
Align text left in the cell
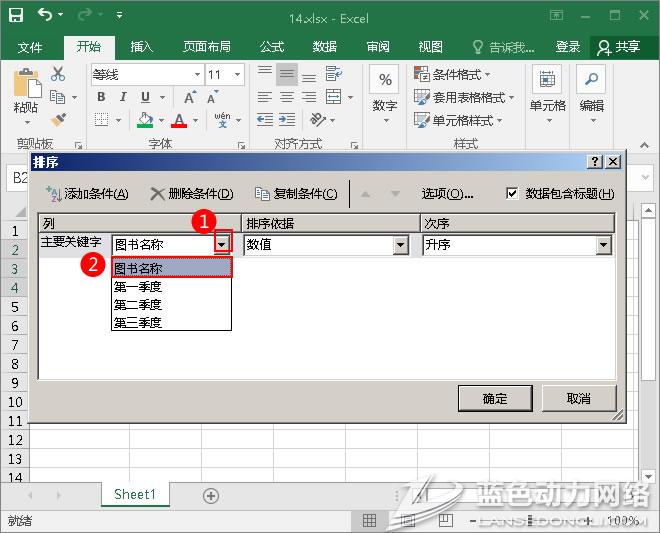tap(265, 97)
